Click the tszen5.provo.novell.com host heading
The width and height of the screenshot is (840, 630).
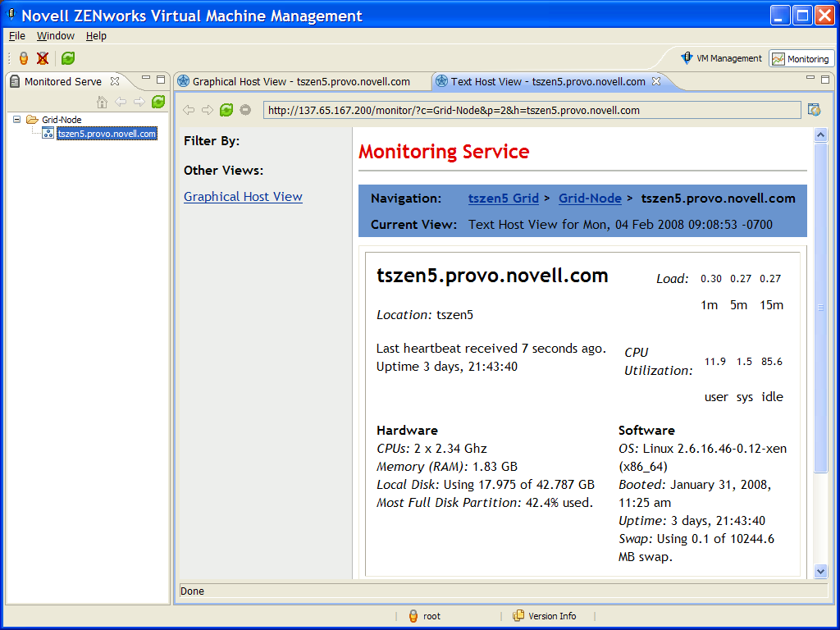(492, 276)
